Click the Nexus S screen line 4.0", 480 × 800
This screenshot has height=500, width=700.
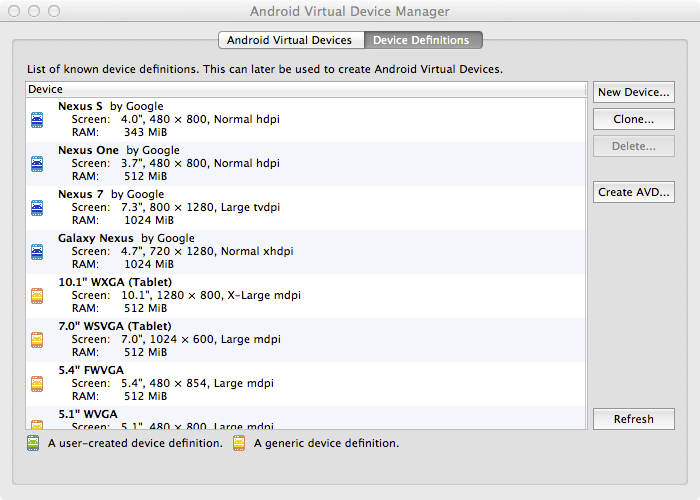(x=175, y=120)
